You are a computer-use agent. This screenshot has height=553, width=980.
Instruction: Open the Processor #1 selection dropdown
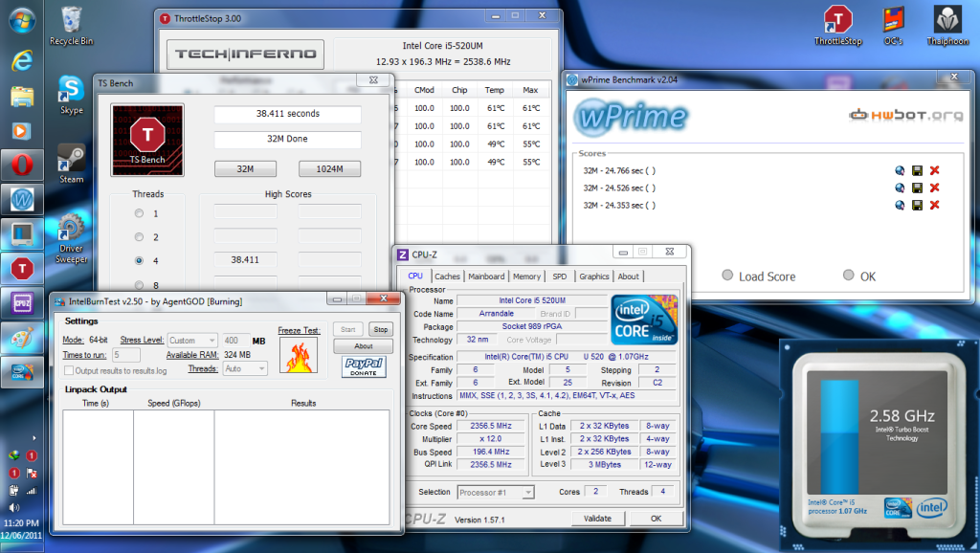(x=496, y=493)
